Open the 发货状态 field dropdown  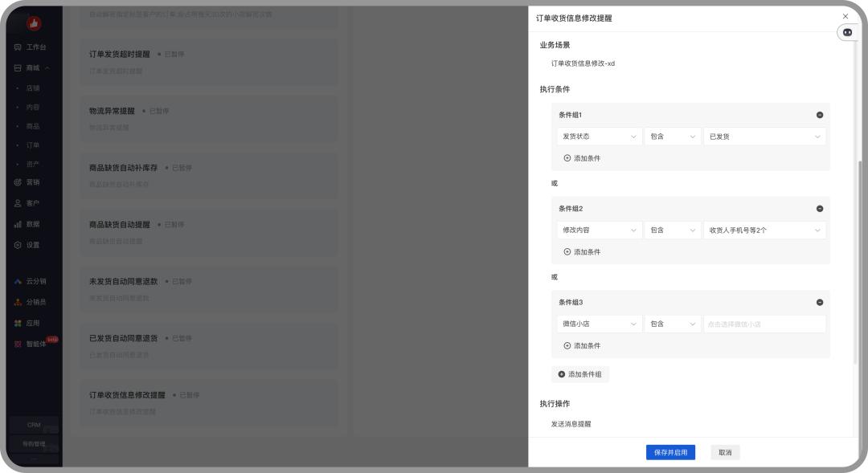pos(599,137)
